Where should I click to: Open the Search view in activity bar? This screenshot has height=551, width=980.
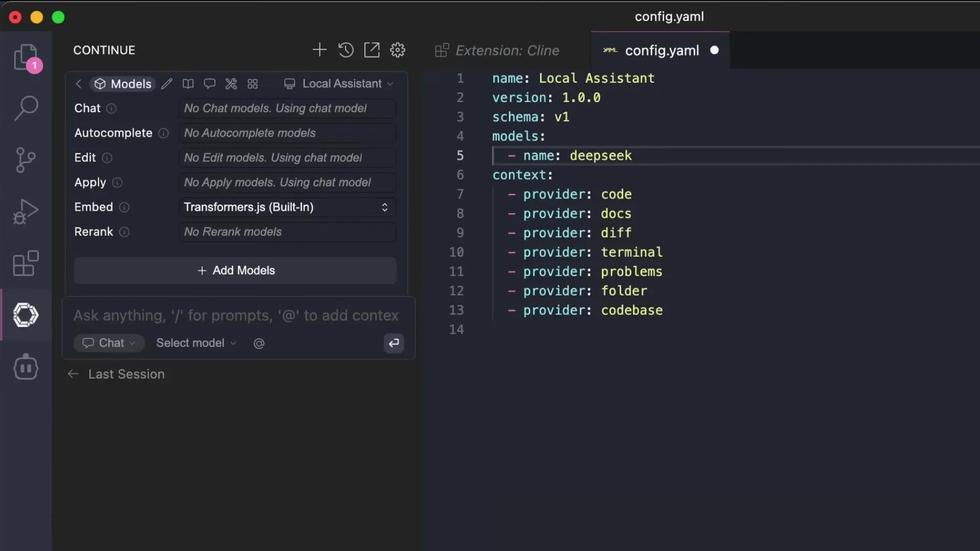[x=26, y=108]
